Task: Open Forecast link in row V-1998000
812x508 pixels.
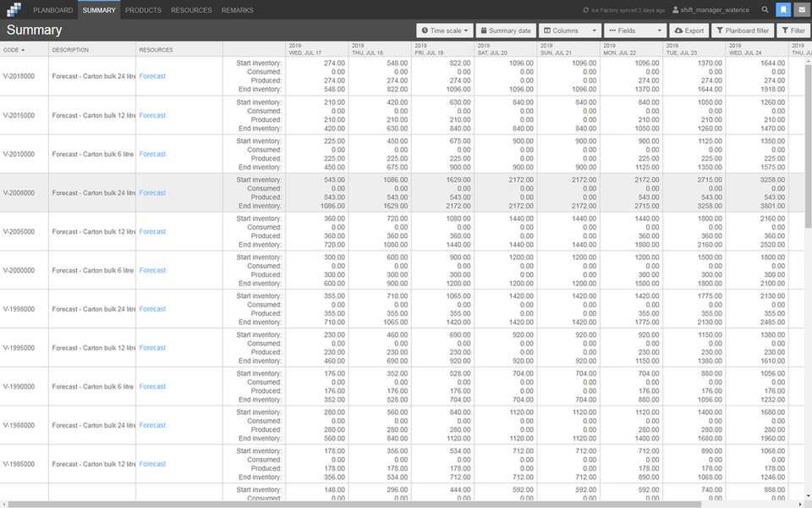Action: point(152,309)
